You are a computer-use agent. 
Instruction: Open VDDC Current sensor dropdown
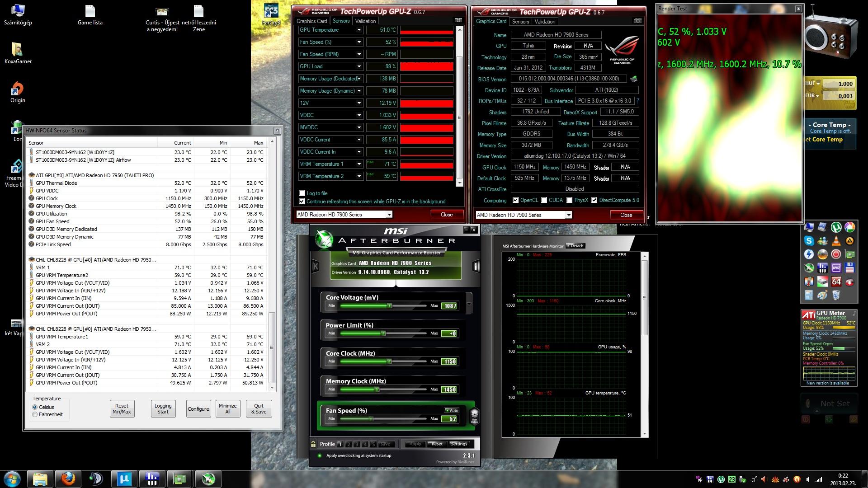359,140
